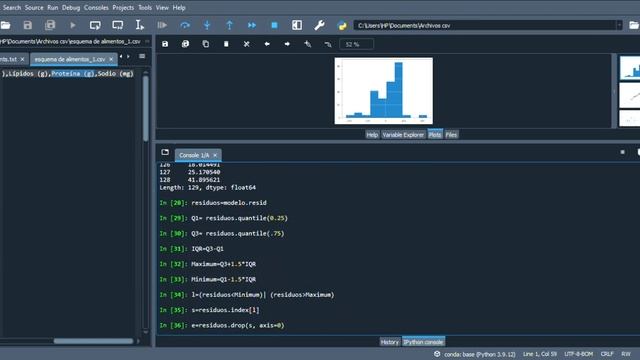This screenshot has width=640, height=360.
Task: Go to the previous plot
Action: click(x=267, y=44)
